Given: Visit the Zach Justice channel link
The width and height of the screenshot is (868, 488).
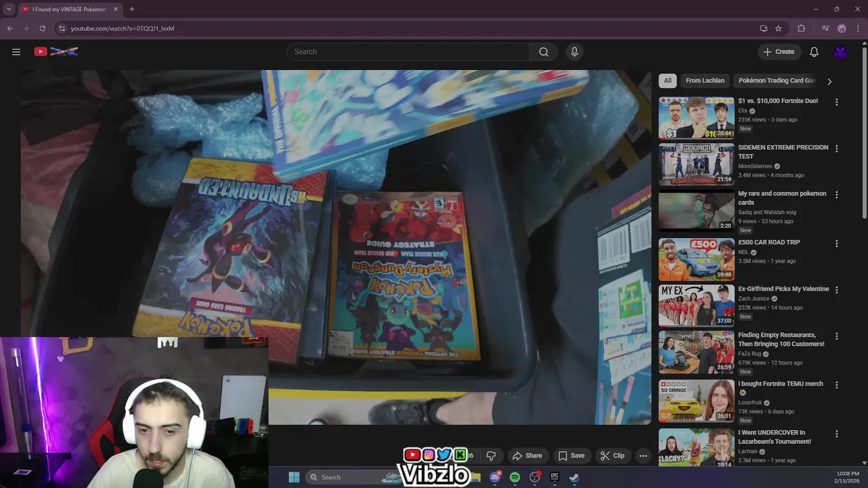Looking at the screenshot, I should [x=753, y=298].
